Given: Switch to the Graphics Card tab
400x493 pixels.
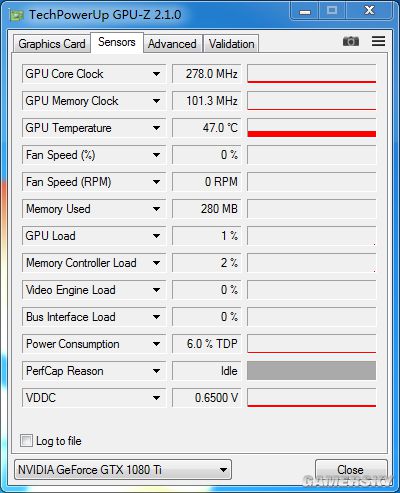Looking at the screenshot, I should tap(52, 44).
